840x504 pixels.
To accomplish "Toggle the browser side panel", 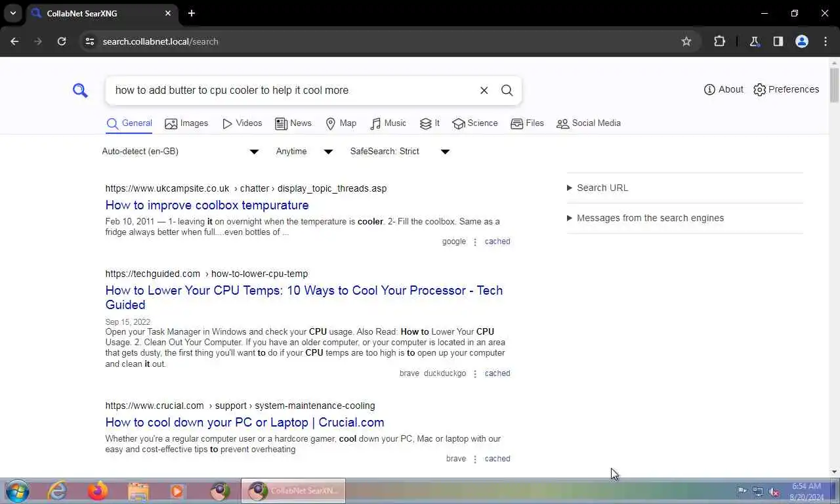I will 778,41.
